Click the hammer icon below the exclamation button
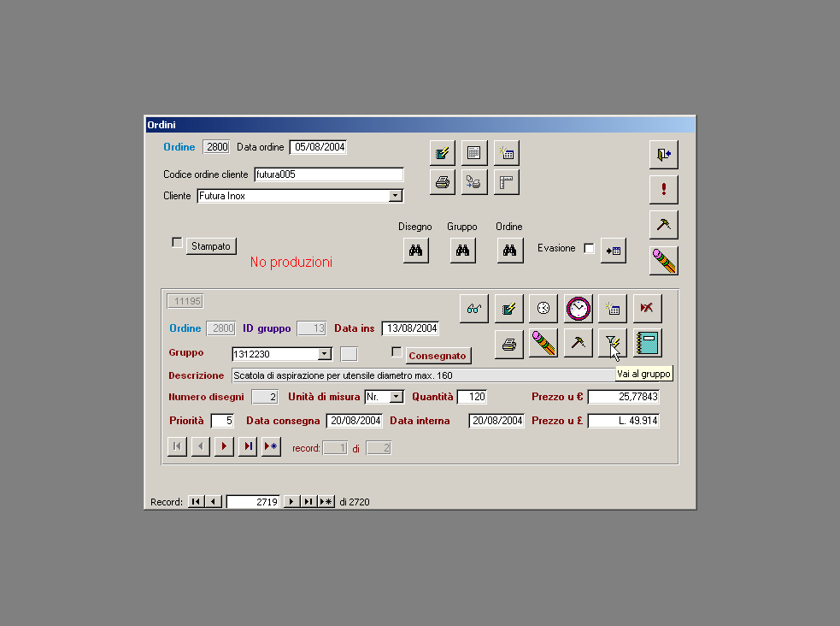This screenshot has height=626, width=840. pos(664,225)
